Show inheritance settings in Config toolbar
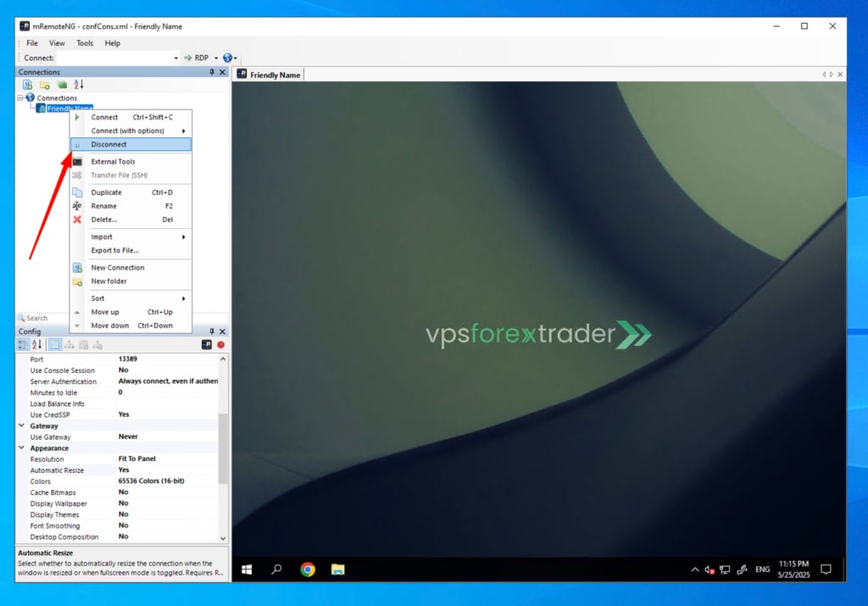The height and width of the screenshot is (606, 868). [70, 345]
